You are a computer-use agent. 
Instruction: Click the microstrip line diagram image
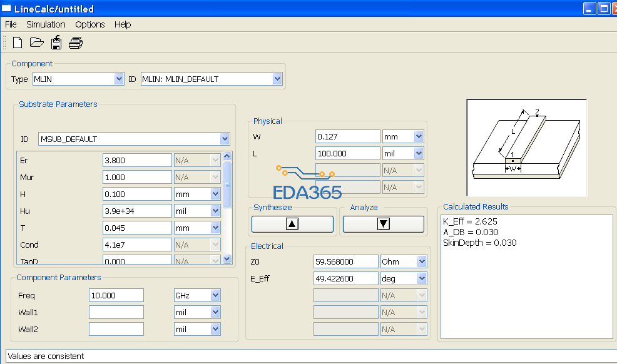coord(526,148)
